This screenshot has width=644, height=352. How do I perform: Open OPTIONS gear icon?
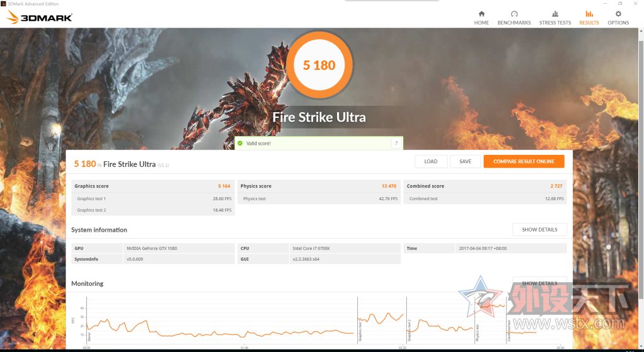coord(618,14)
